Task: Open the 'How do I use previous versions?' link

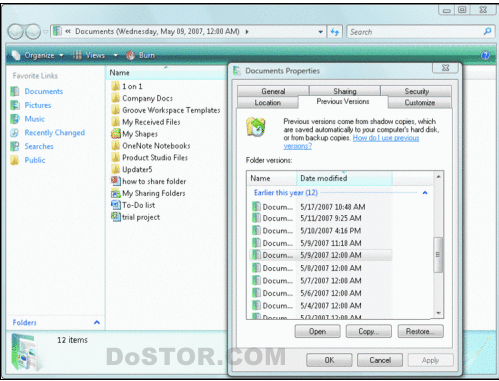Action: [x=351, y=142]
